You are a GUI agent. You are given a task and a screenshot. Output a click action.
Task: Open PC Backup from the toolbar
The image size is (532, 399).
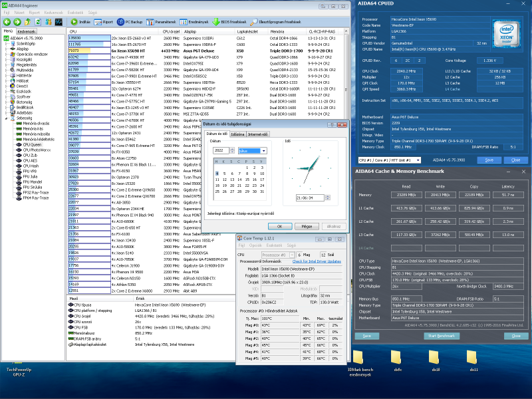point(130,22)
